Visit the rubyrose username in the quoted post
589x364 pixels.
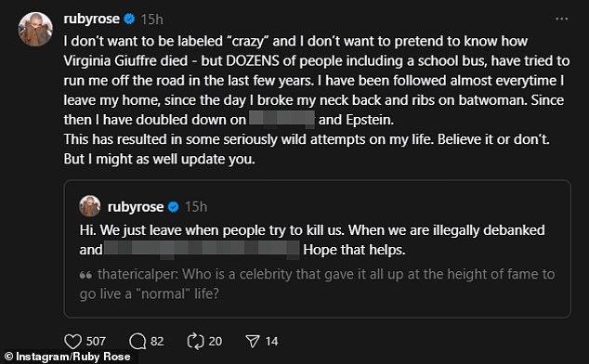(x=136, y=207)
